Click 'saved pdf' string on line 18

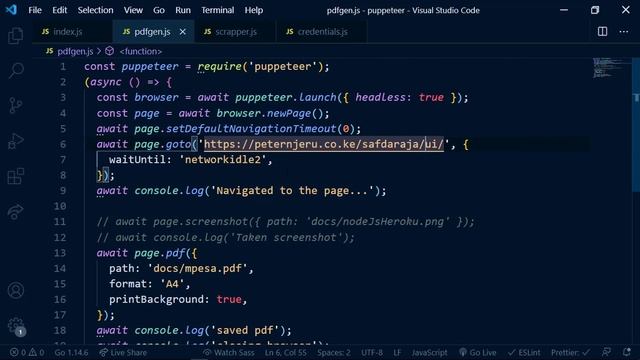pos(248,330)
